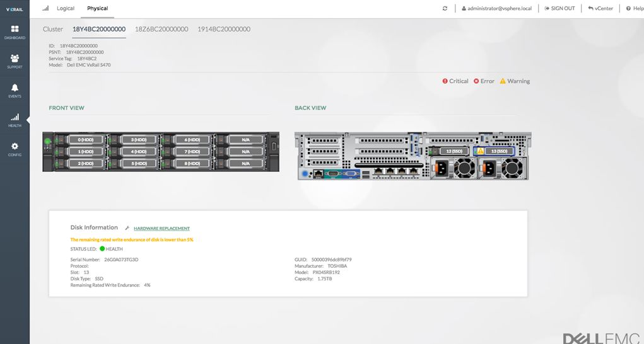Switch to node 1914BC20000000 tab
The width and height of the screenshot is (644, 344).
coord(224,30)
